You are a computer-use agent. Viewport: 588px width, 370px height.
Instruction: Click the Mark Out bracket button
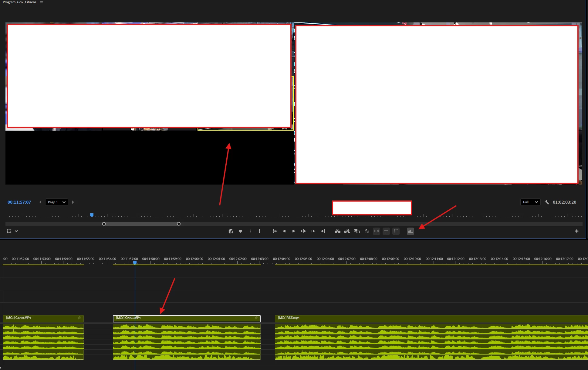click(x=259, y=231)
